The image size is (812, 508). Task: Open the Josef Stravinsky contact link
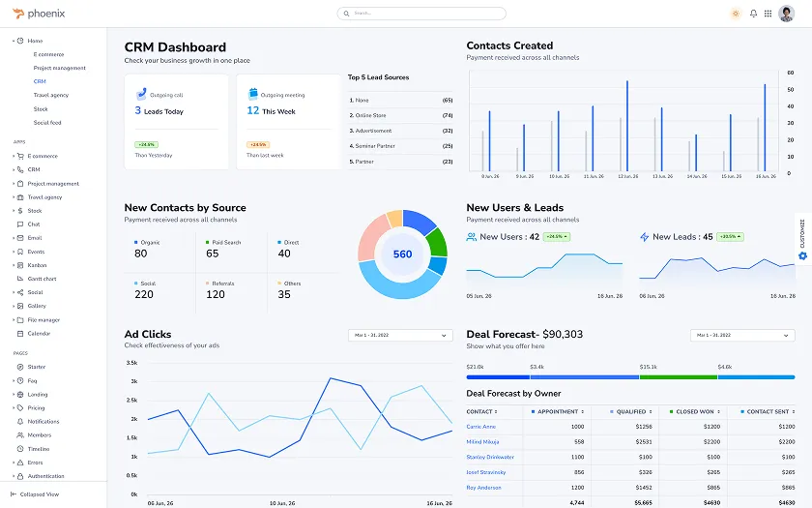485,472
